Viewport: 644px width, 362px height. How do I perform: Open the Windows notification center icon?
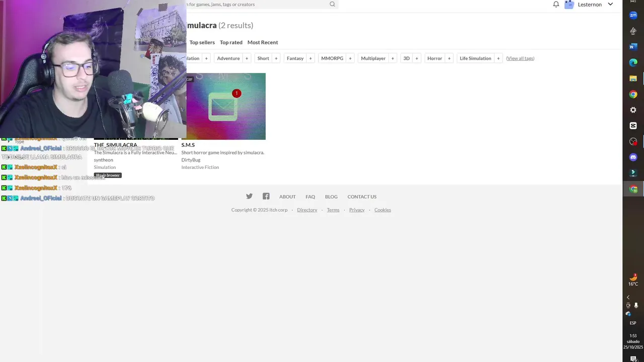[x=633, y=358]
